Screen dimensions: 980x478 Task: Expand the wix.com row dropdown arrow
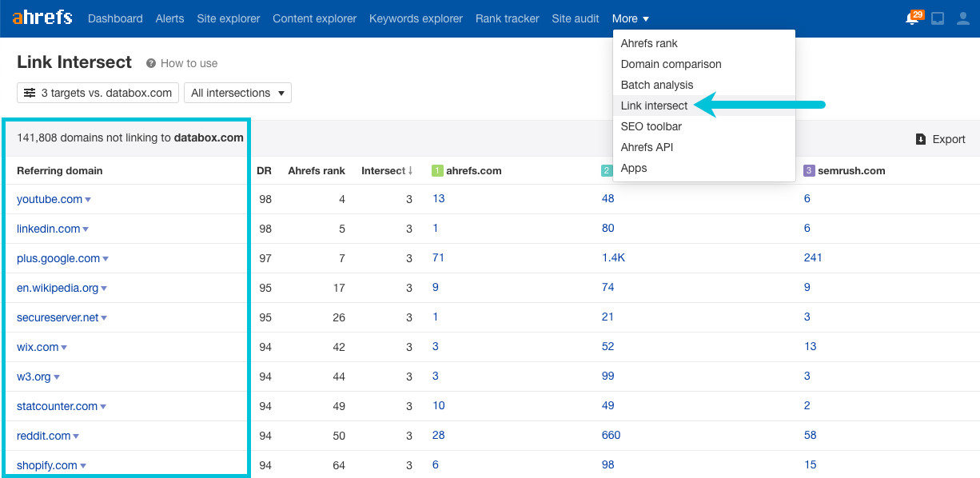(64, 348)
